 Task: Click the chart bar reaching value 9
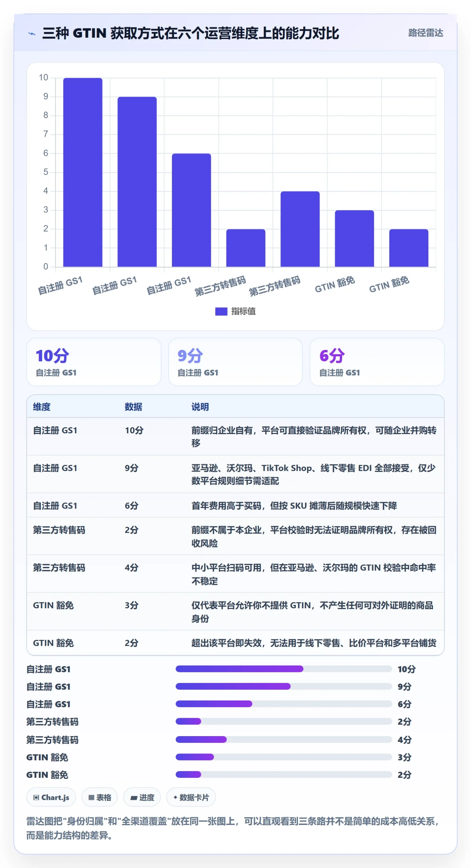pos(137,182)
